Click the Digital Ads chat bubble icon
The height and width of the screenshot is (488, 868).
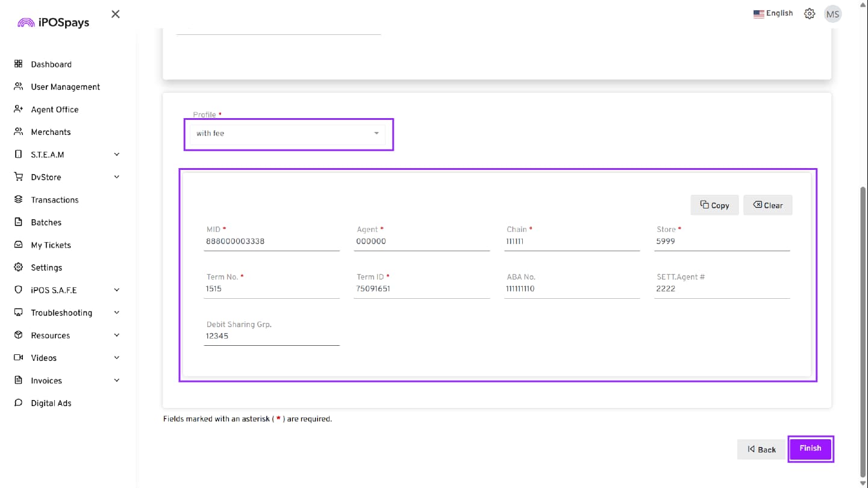click(18, 403)
